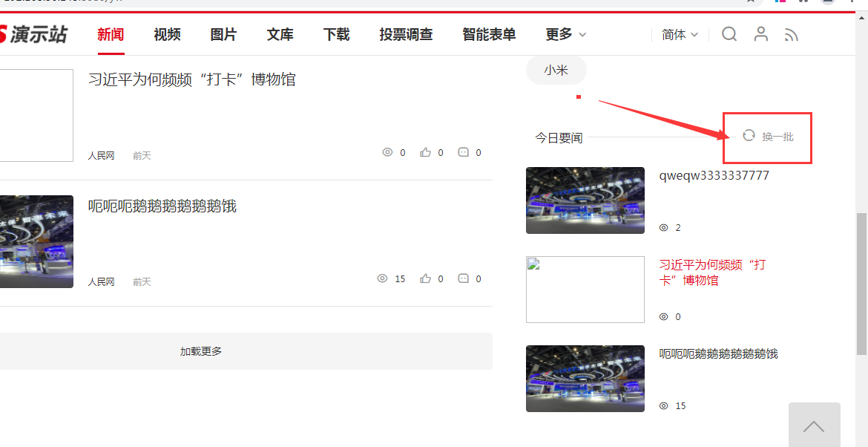Click the page vertical scrollbar thumb
The height and width of the screenshot is (447, 868).
(x=861, y=284)
